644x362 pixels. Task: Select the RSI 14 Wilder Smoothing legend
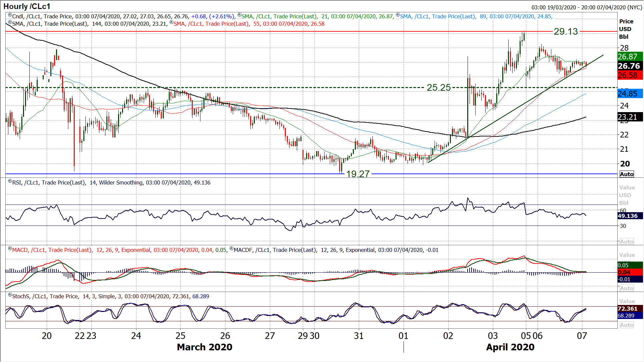point(111,183)
